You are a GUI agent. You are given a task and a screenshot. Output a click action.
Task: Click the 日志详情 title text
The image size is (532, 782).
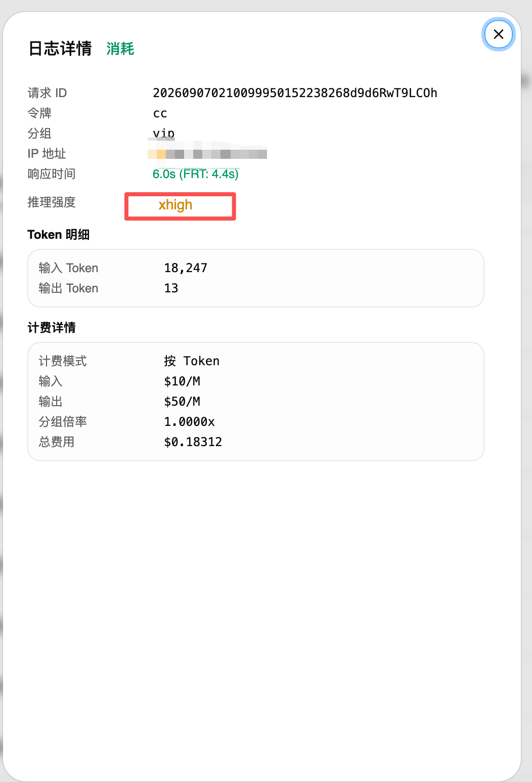(x=60, y=49)
